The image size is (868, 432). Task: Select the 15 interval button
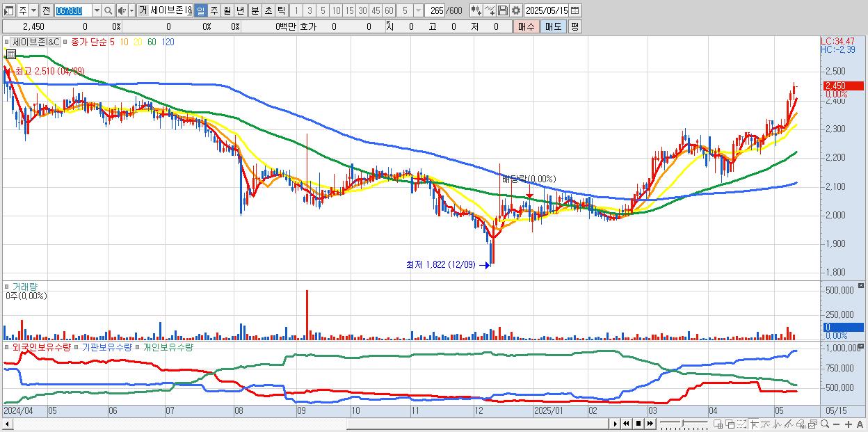(x=350, y=10)
